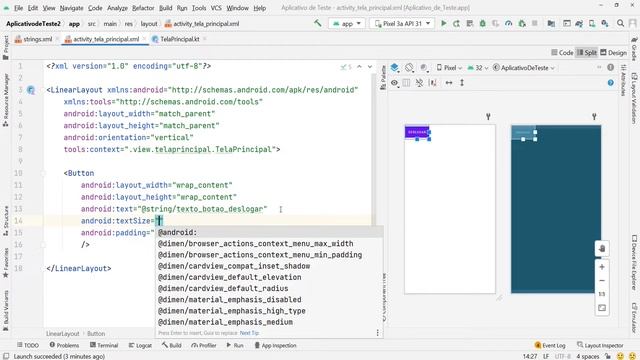Open the Palette panel sidebar tab

tap(383, 78)
